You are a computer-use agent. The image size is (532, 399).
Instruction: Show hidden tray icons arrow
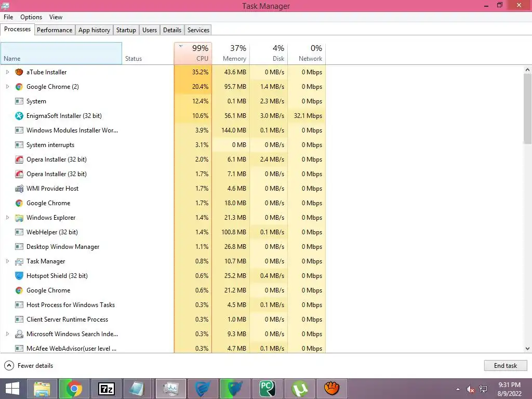pos(458,389)
